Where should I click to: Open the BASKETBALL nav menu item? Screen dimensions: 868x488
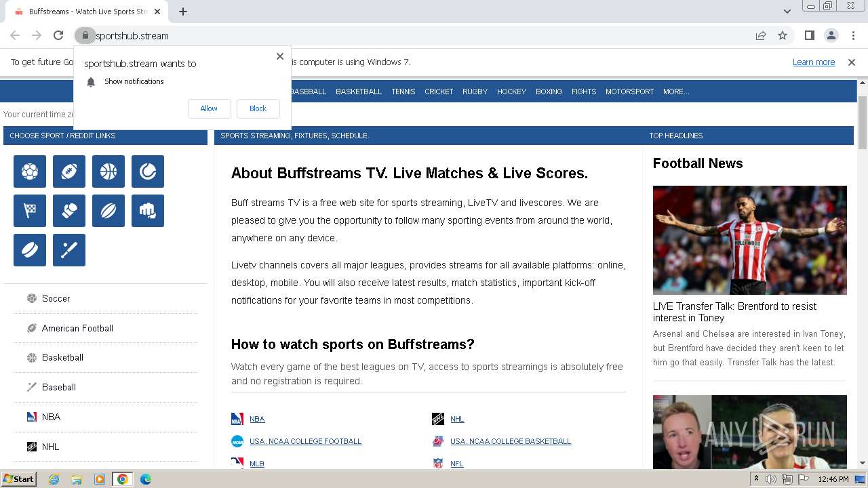[x=359, y=91]
